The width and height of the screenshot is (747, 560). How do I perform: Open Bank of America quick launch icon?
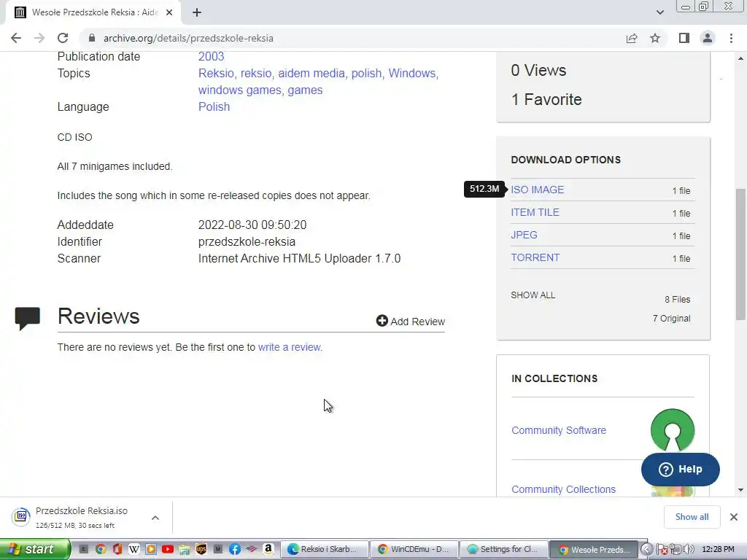click(252, 549)
